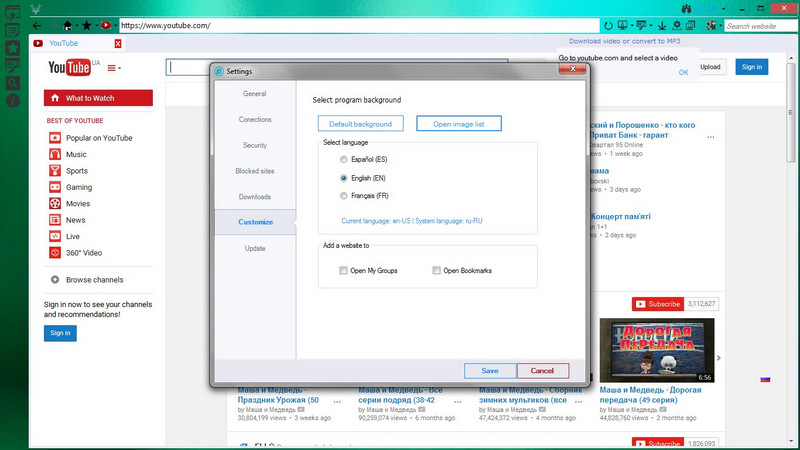The height and width of the screenshot is (450, 800).
Task: Click the top sidebar window-share icon
Action: pos(13,12)
